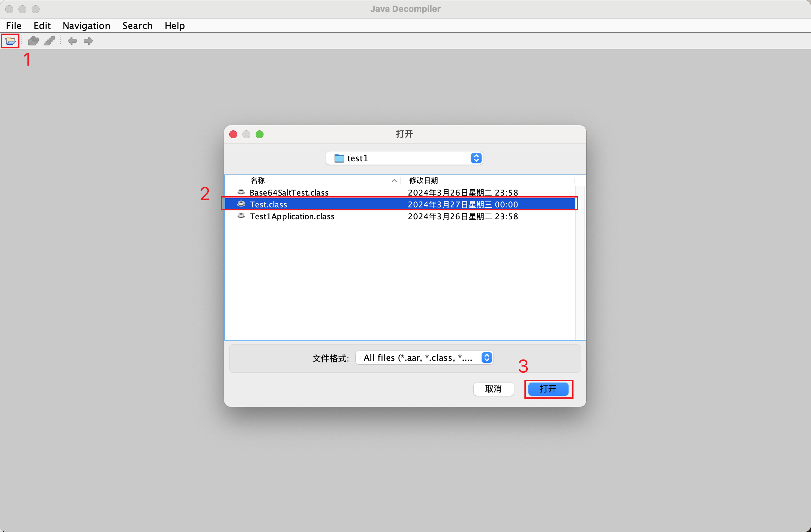Open the Navigation menu

click(x=86, y=26)
